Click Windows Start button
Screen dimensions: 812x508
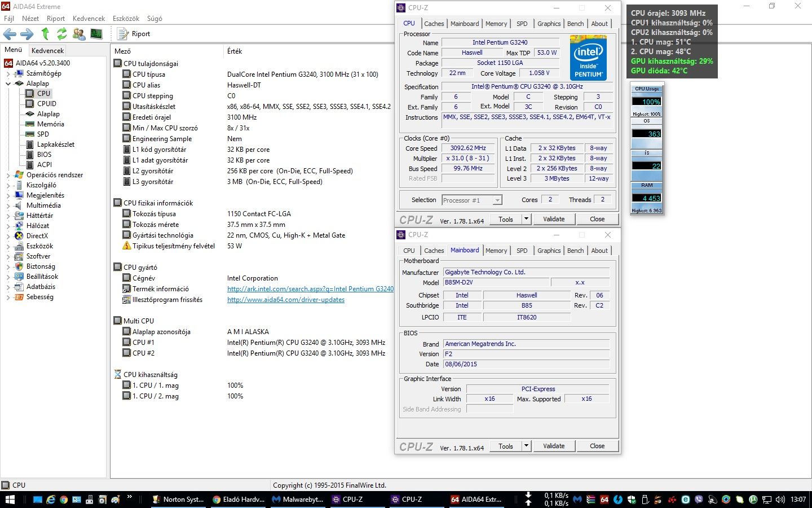click(10, 500)
